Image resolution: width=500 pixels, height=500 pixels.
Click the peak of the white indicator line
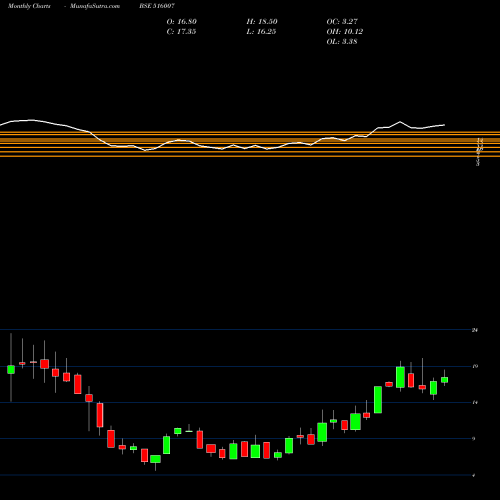pyautogui.click(x=31, y=120)
